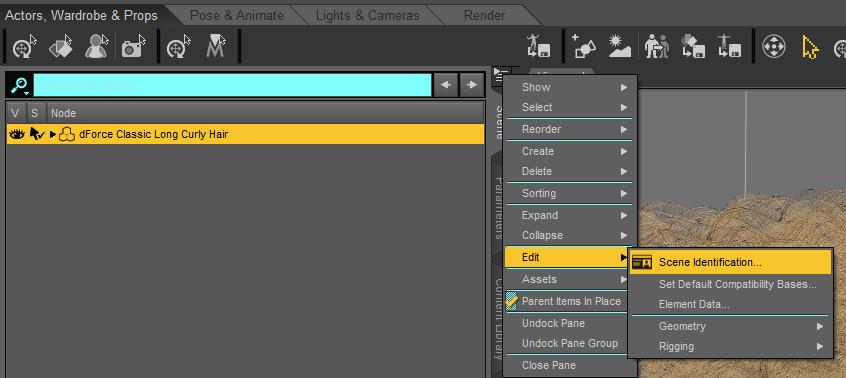Open the vertical Parameters side tab
Screen dimensions: 846x378
500,208
